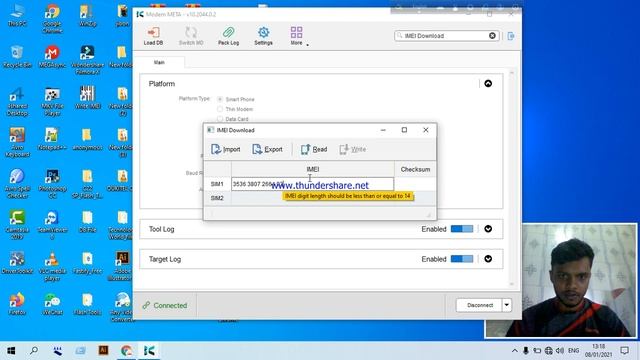
Task: Open Adobe Illustrator desktop shortcut
Action: click(x=122, y=266)
